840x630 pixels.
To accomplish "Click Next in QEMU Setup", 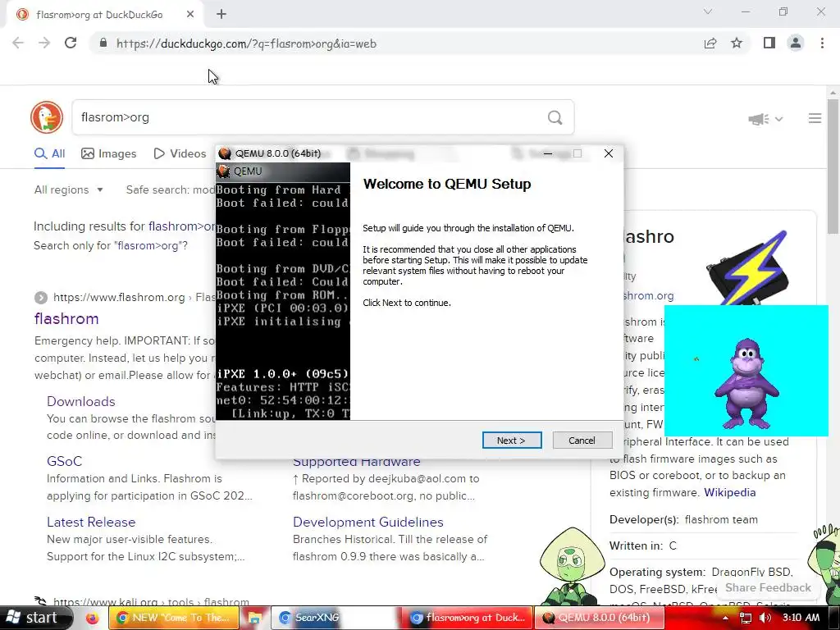I will 512,441.
